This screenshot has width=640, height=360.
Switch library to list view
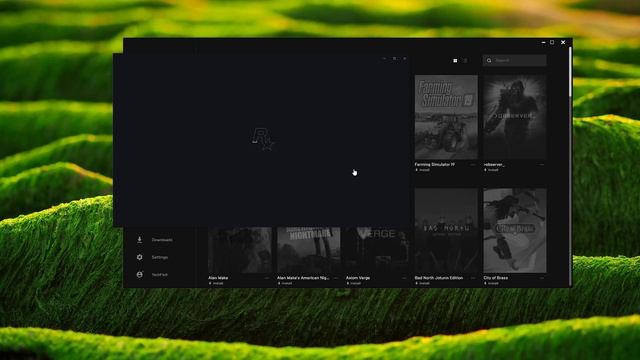(x=465, y=60)
